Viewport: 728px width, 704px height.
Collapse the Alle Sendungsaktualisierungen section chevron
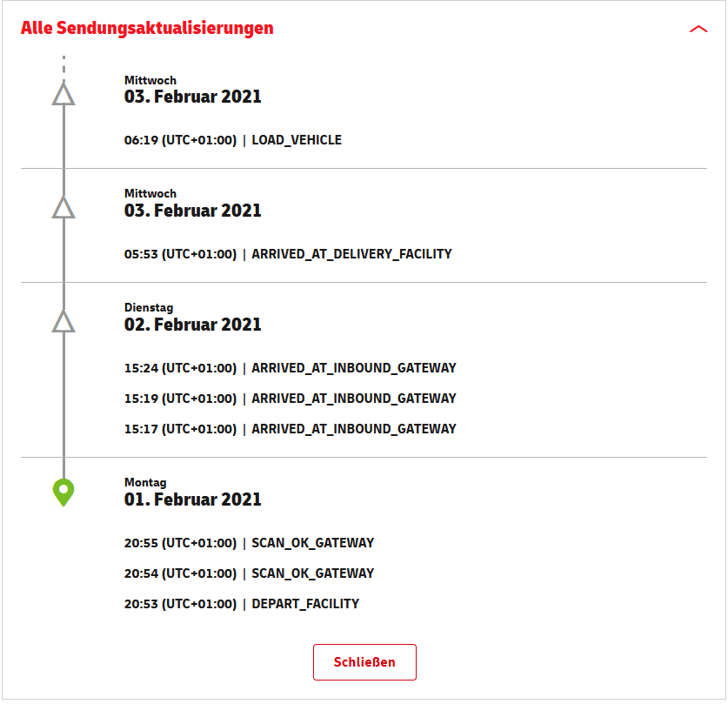(x=698, y=30)
